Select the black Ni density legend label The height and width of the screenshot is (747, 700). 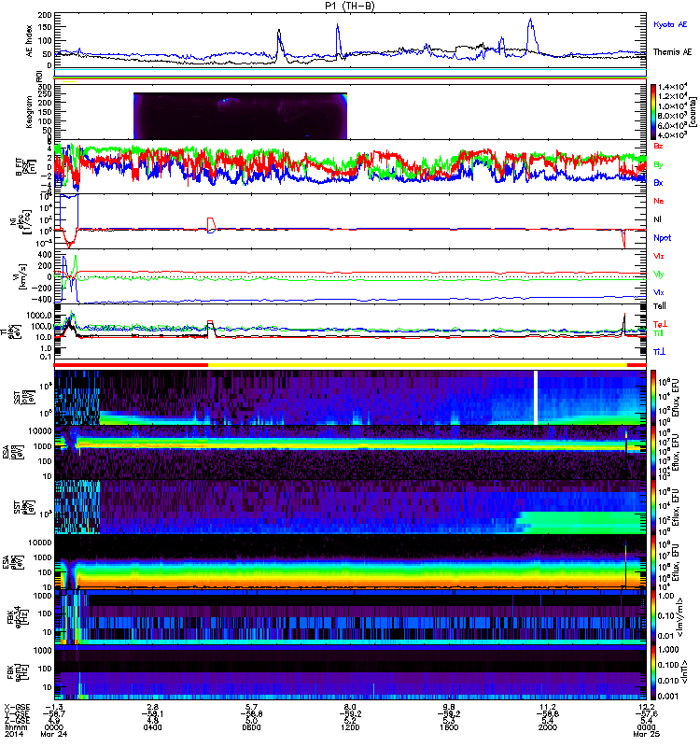(x=657, y=219)
